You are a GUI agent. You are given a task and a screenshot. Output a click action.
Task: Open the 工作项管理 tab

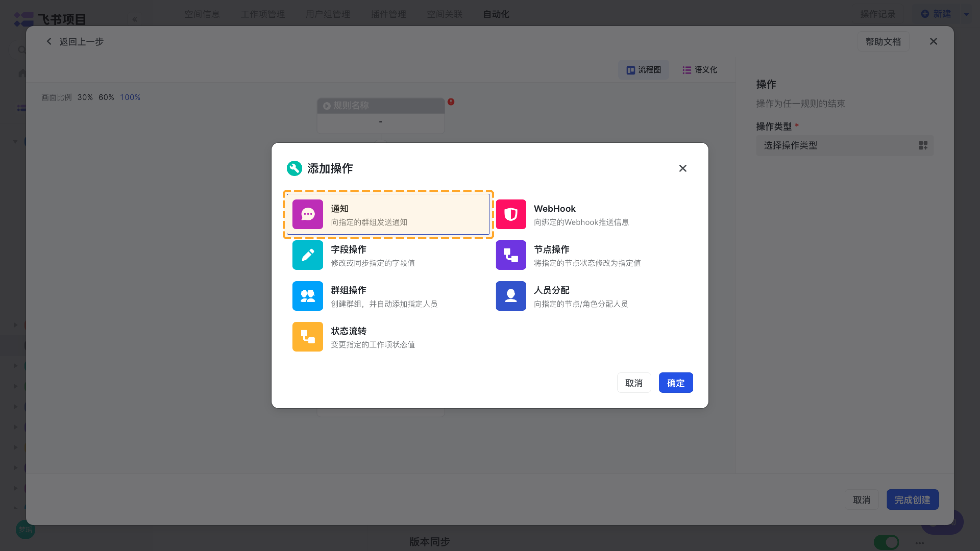263,14
